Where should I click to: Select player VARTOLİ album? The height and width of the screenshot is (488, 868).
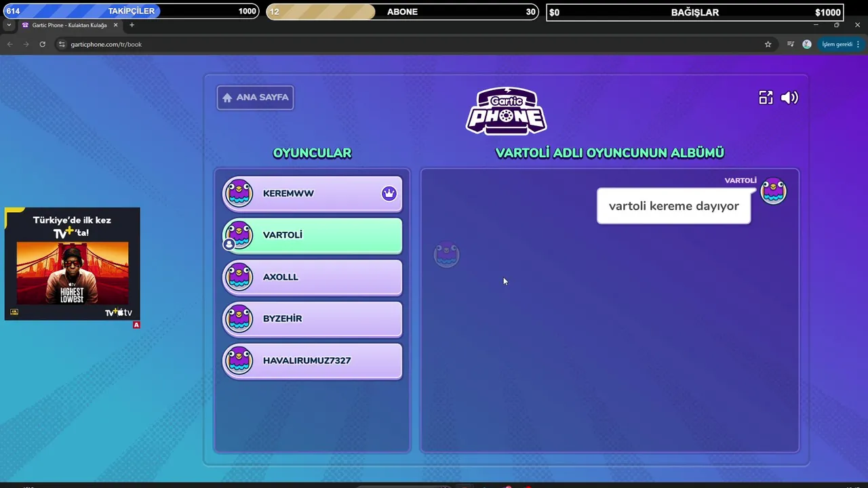313,235
